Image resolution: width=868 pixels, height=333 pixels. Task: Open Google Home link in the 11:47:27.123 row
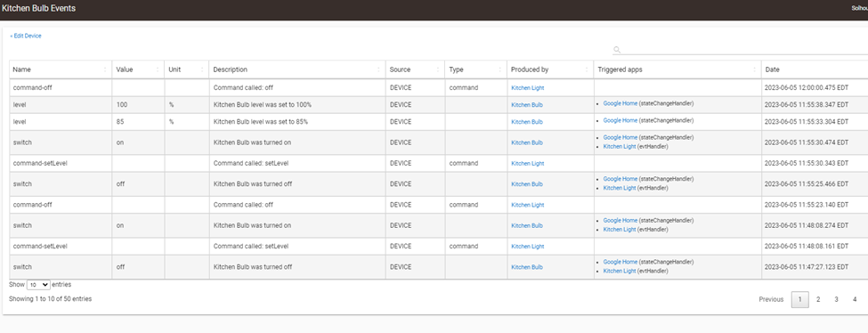[x=620, y=262]
